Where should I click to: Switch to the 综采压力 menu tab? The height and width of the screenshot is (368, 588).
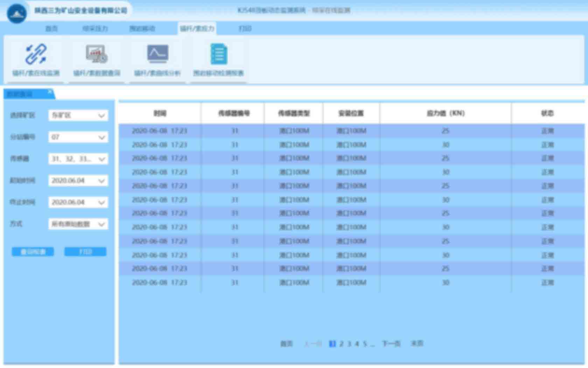[95, 28]
